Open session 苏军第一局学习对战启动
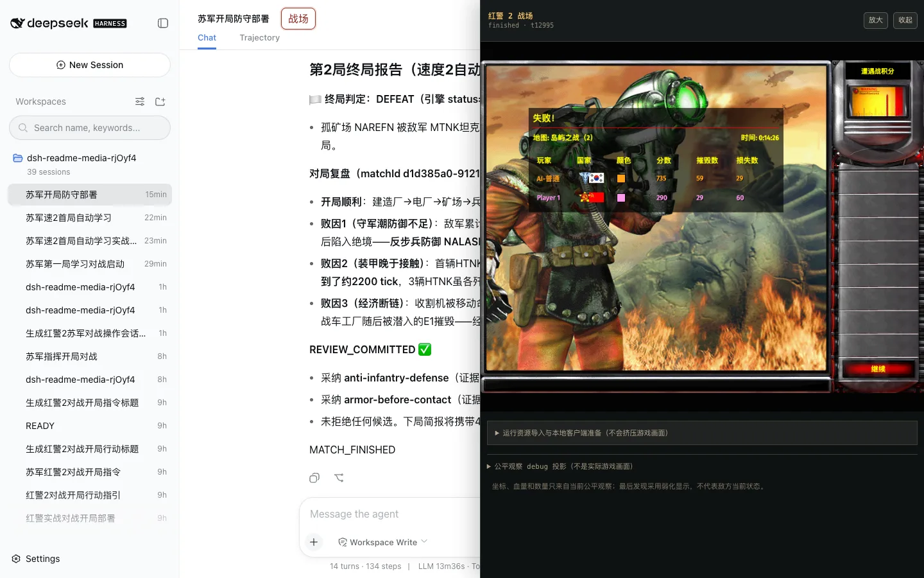This screenshot has width=924, height=578. click(90, 264)
